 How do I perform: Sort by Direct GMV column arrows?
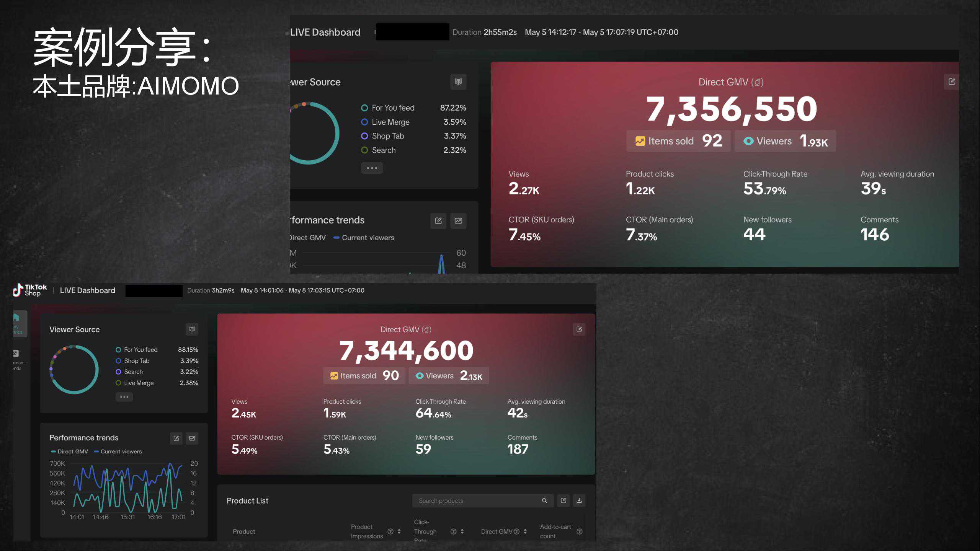(x=525, y=531)
